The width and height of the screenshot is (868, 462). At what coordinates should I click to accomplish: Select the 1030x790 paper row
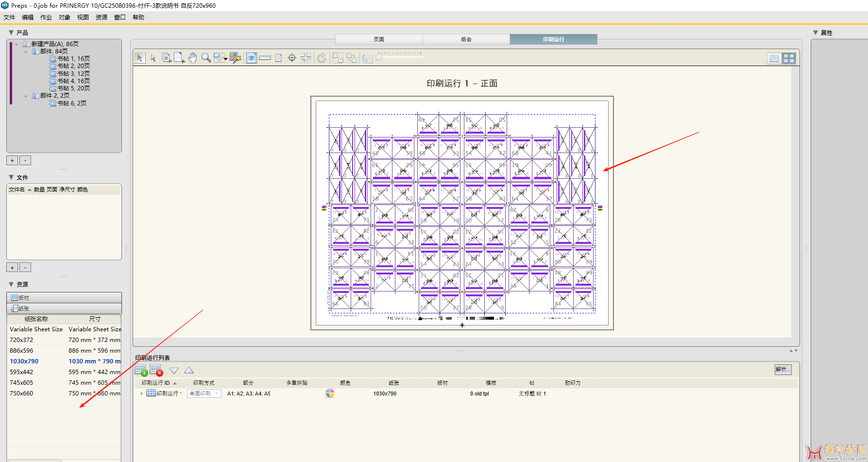click(x=64, y=361)
